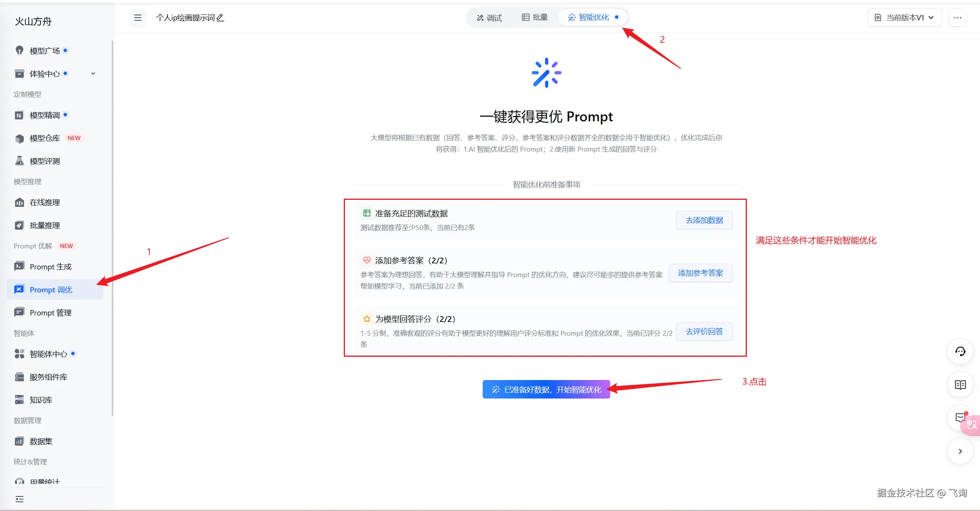
Task: Open the three-dots more options menu
Action: pos(957,18)
